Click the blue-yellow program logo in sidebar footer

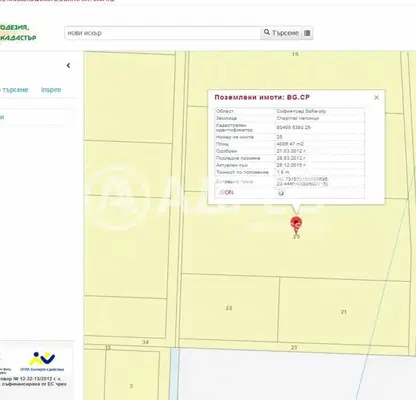tap(42, 362)
